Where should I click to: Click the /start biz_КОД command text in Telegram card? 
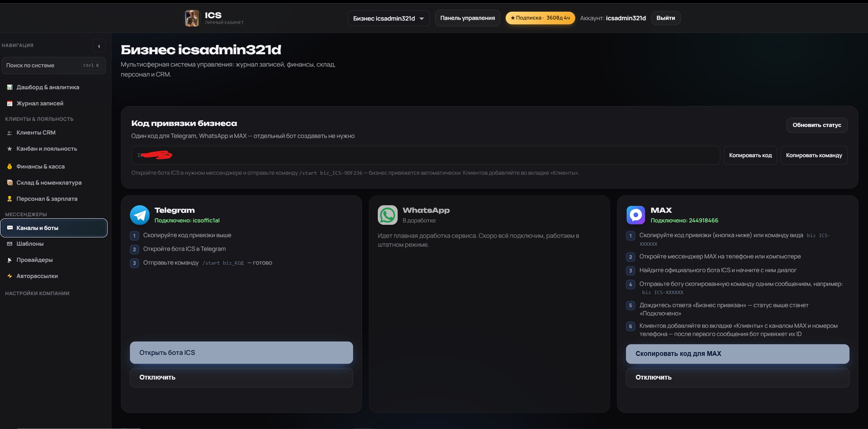[223, 263]
